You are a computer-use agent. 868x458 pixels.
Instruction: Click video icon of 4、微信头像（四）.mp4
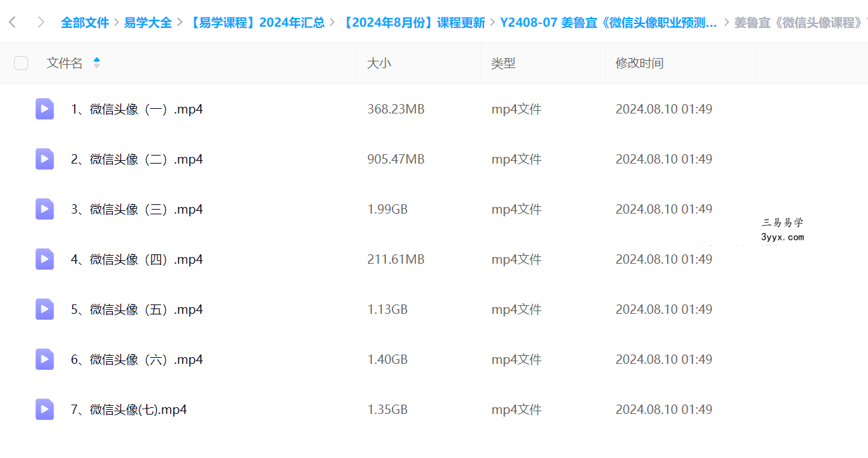pos(45,259)
